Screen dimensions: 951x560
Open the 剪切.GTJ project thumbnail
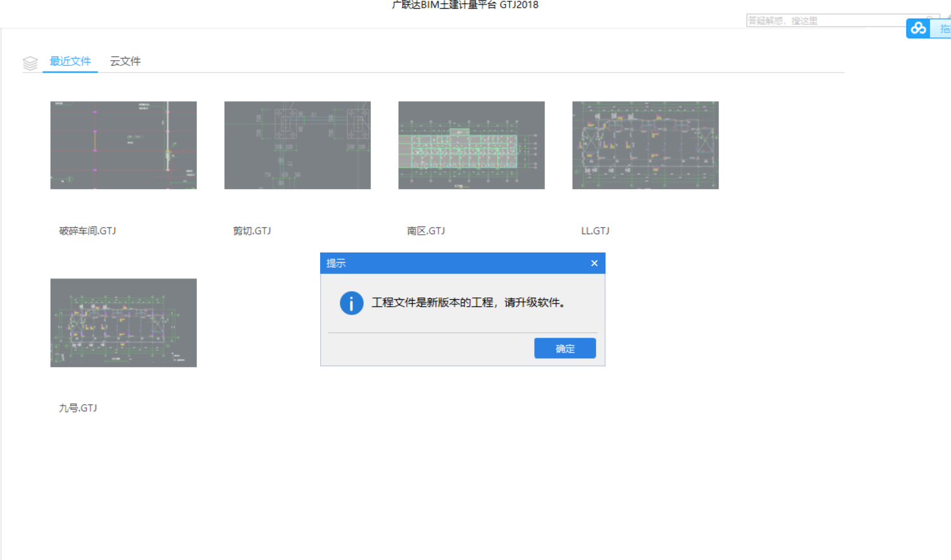[x=297, y=145]
